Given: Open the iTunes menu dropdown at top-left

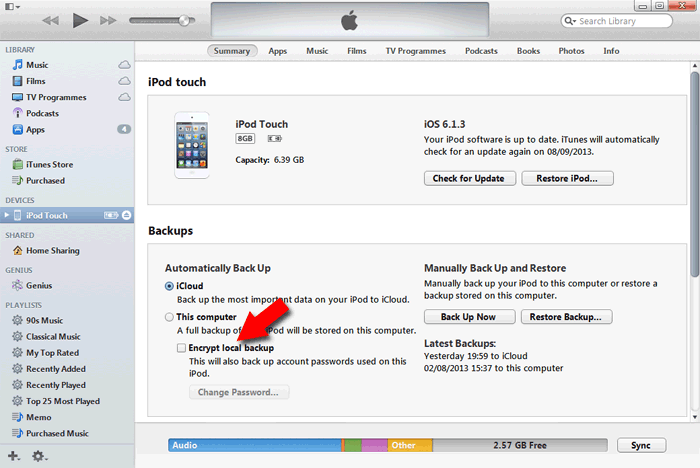Looking at the screenshot, I should 12,7.
